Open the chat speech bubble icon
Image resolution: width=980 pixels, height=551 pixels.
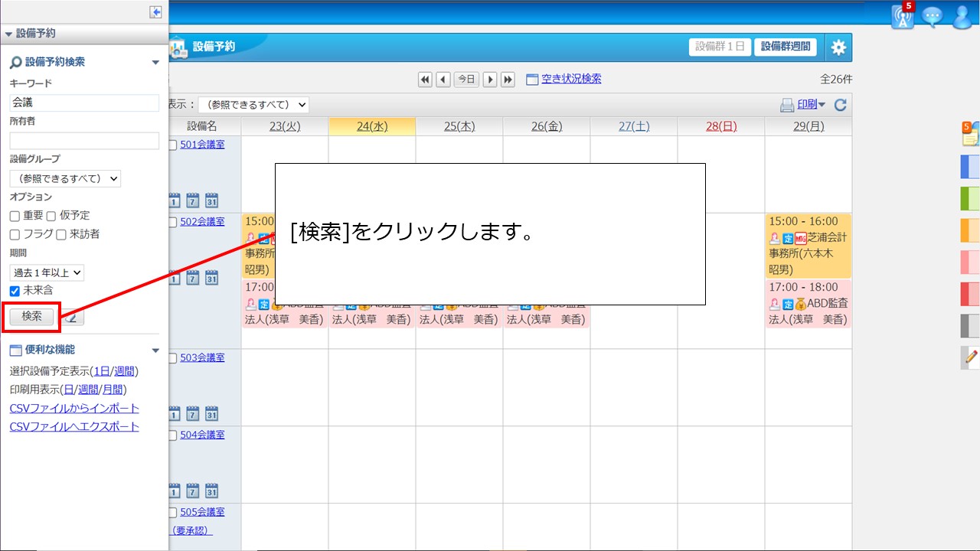pos(932,17)
